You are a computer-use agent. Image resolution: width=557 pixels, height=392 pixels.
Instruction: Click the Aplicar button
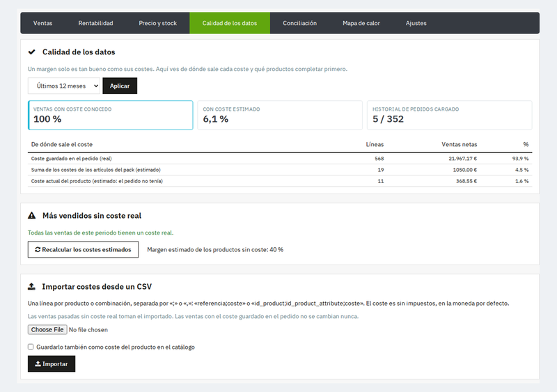(x=120, y=86)
